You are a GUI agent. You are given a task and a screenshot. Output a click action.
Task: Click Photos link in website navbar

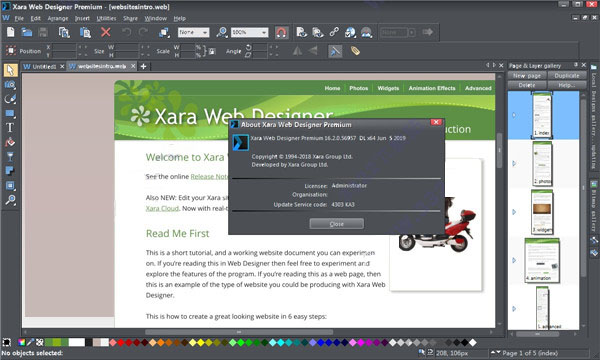358,88
